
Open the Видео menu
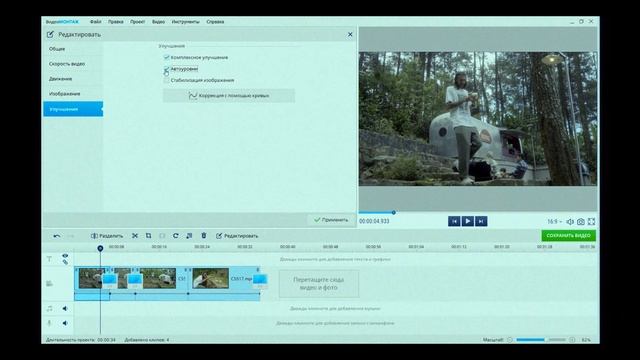[x=158, y=22]
